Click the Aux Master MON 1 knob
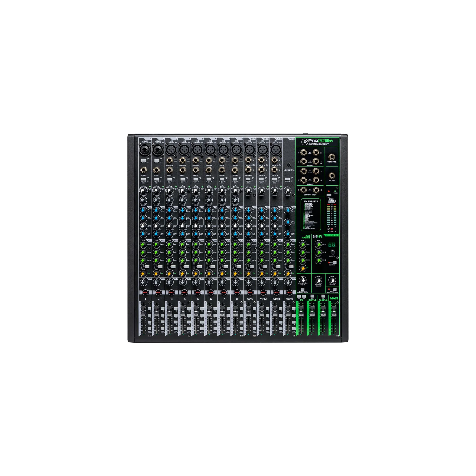 tap(303, 244)
